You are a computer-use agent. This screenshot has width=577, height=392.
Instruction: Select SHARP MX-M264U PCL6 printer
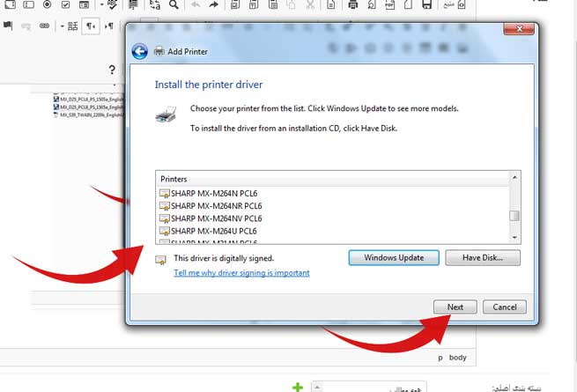[208, 231]
